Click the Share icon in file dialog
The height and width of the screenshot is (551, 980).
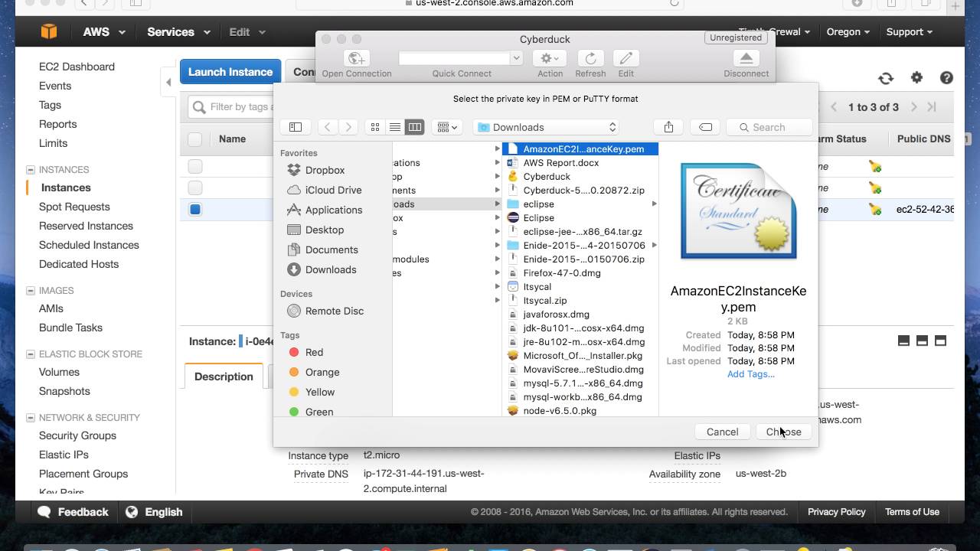coord(668,127)
